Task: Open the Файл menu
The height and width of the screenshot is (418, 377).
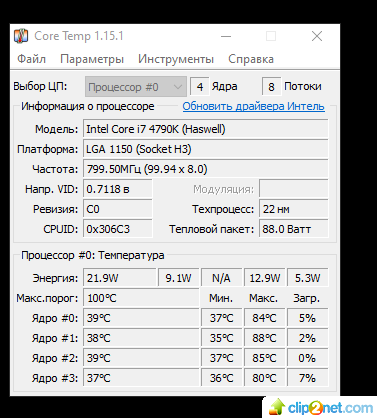Action: (31, 59)
